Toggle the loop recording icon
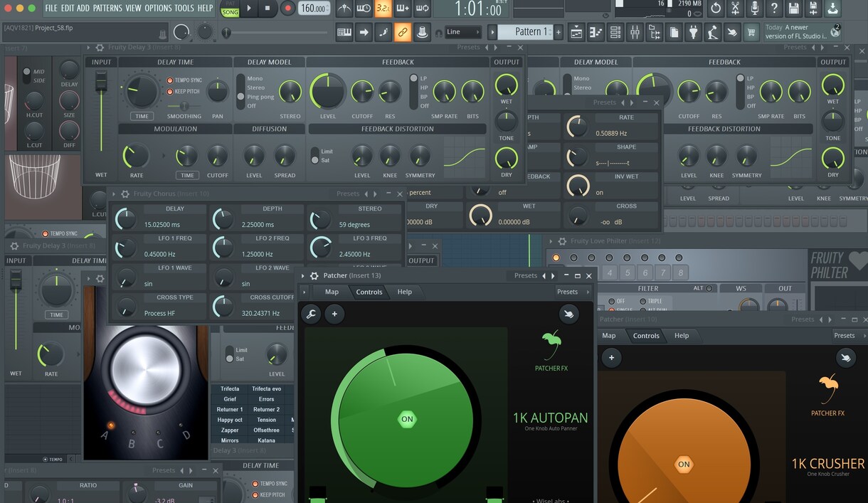The width and height of the screenshot is (868, 503). pos(422,9)
